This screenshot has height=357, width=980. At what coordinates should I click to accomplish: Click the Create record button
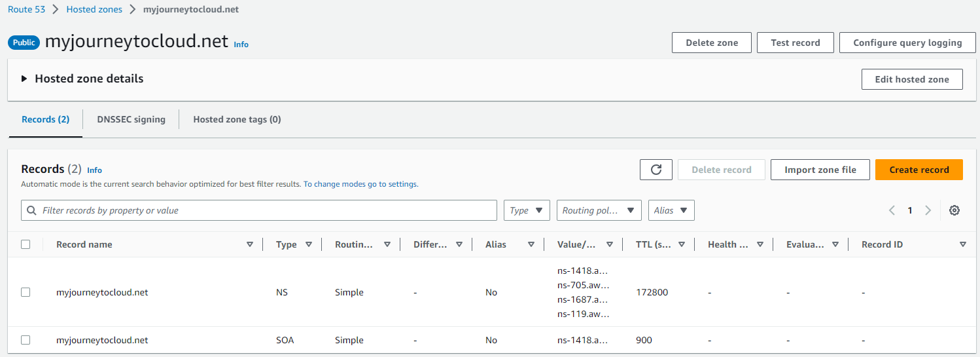point(919,170)
